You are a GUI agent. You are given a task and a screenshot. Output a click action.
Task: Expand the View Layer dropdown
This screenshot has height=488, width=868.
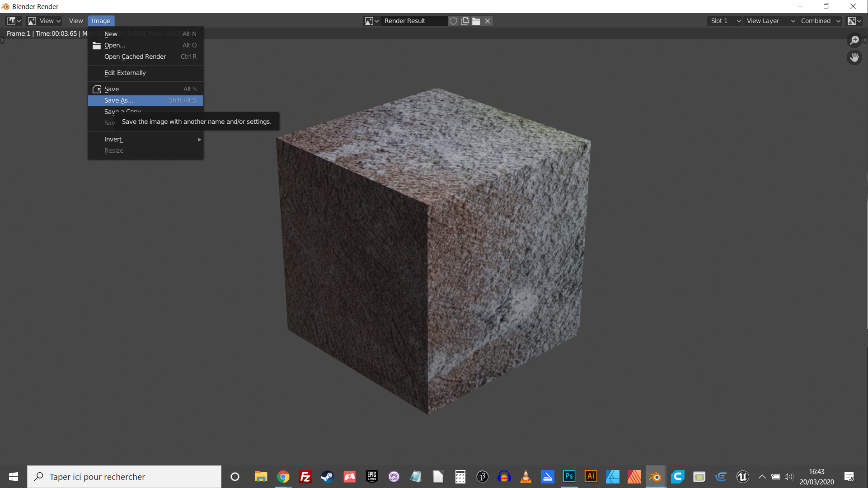(769, 21)
